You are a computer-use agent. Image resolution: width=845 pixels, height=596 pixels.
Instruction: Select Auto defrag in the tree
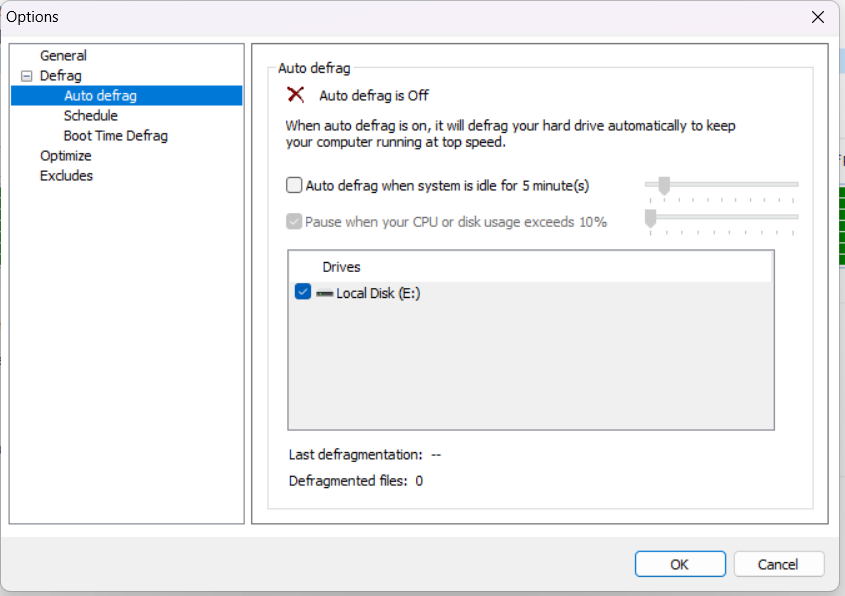coord(100,96)
